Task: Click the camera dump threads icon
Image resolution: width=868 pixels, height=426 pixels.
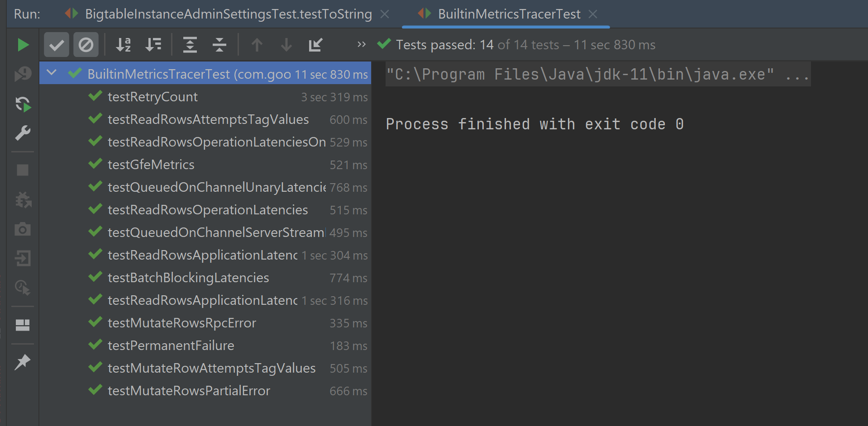Action: [23, 229]
